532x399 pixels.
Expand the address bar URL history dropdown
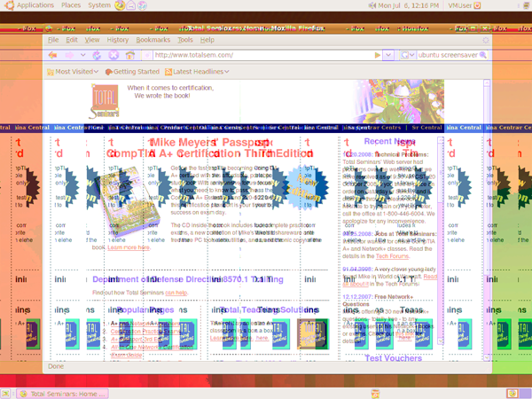[x=388, y=55]
